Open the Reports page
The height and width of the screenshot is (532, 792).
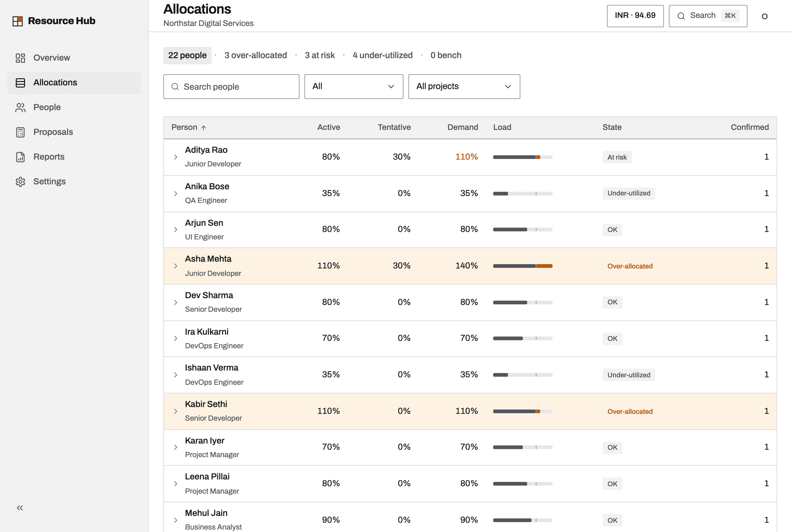(x=74, y=157)
